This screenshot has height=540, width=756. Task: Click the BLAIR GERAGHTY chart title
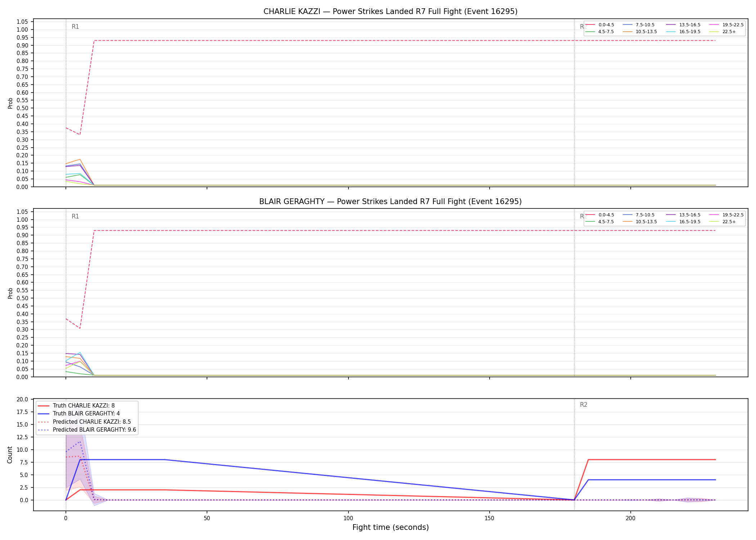tap(391, 202)
